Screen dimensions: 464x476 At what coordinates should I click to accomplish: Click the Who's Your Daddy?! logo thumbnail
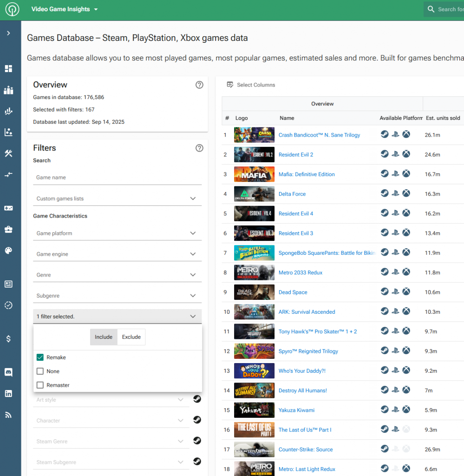(254, 370)
